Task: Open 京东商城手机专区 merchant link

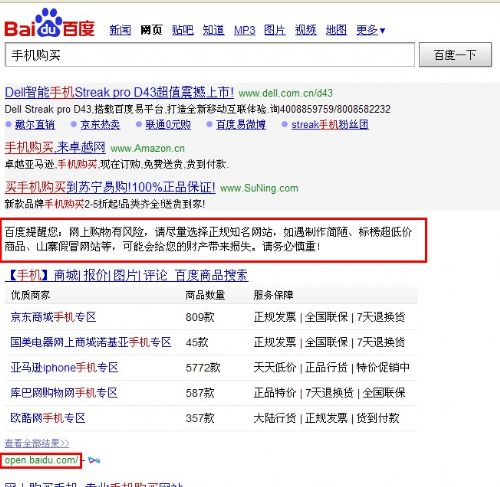Action: pyautogui.click(x=53, y=317)
